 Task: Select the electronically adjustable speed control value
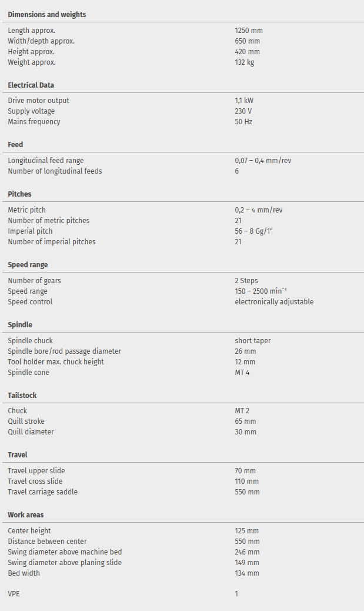(274, 302)
